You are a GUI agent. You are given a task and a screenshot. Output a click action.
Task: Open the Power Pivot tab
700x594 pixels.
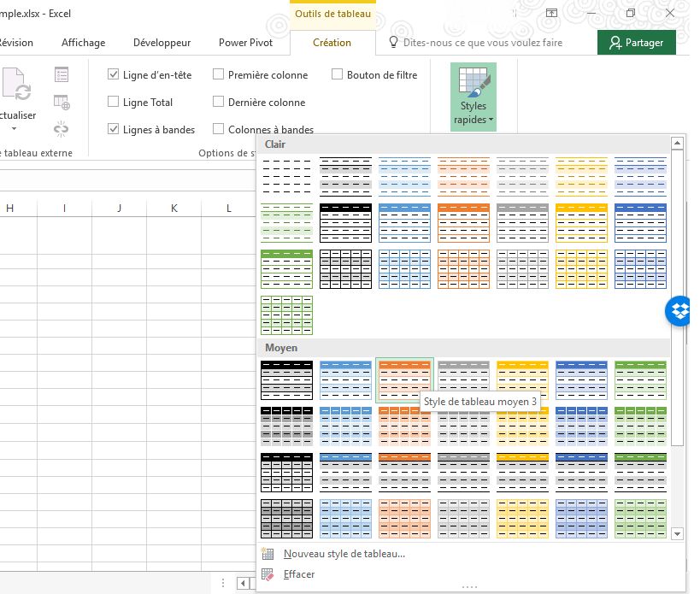click(245, 43)
